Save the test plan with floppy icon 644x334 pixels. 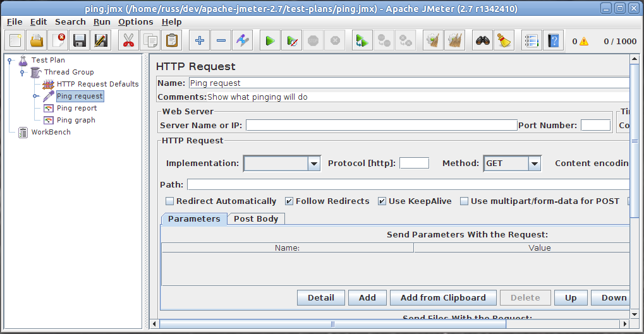(79, 40)
